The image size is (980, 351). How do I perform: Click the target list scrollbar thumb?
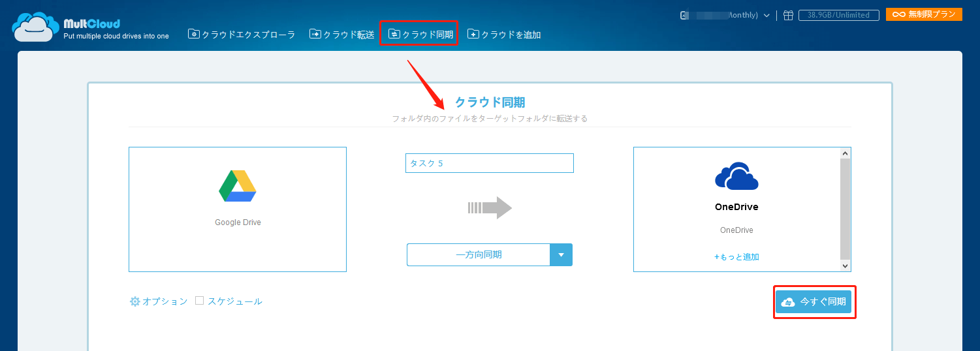point(846,209)
